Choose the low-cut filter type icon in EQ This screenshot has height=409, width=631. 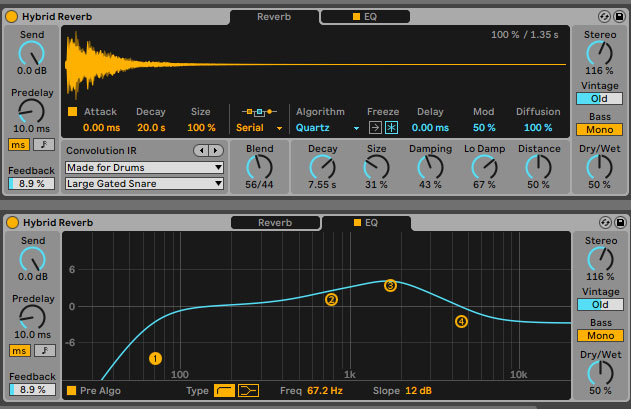coord(225,390)
